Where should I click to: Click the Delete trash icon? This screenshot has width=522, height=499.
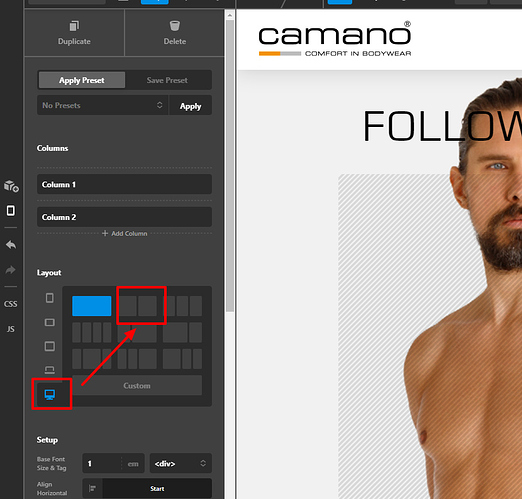(175, 26)
